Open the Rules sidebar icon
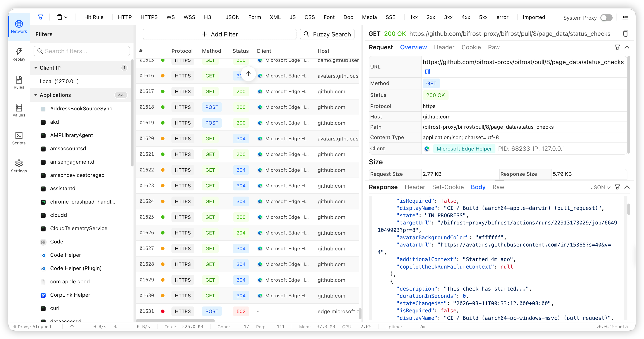 19,82
